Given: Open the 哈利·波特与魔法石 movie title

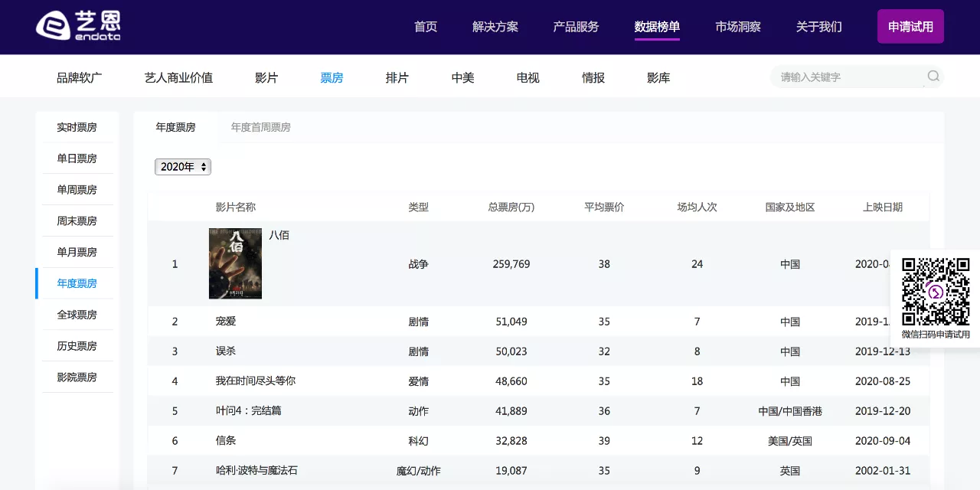Looking at the screenshot, I should (x=256, y=470).
